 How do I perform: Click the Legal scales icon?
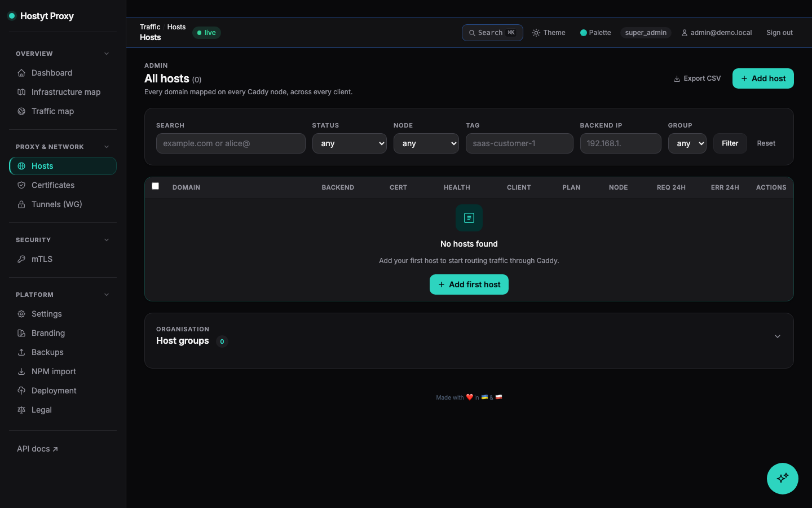tap(21, 410)
